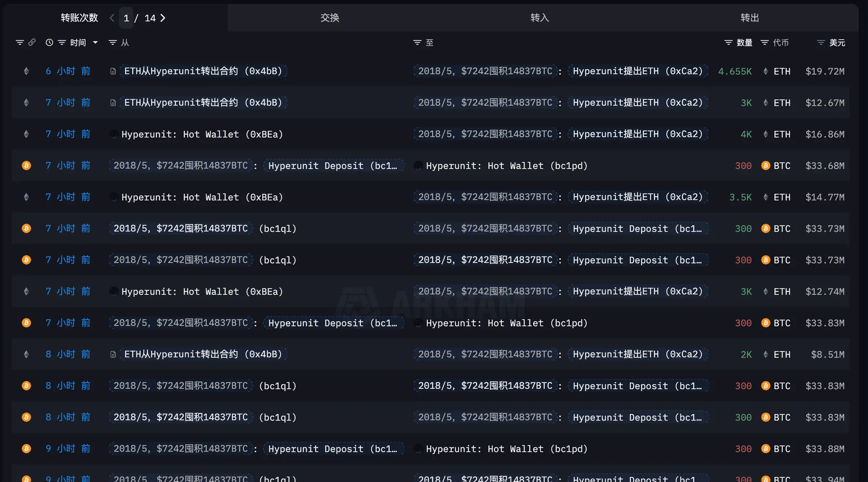
Task: Open Hyperunit Deposit recipient in the second $33.83M row
Action: (x=638, y=386)
